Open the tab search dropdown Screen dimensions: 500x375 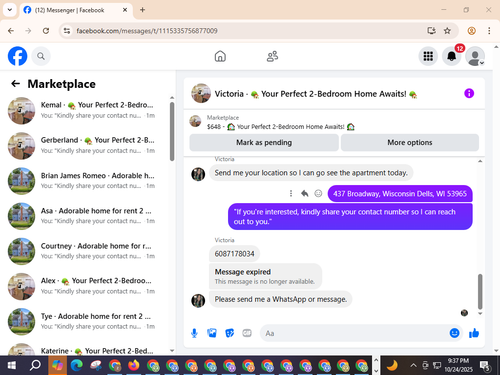(x=10, y=10)
